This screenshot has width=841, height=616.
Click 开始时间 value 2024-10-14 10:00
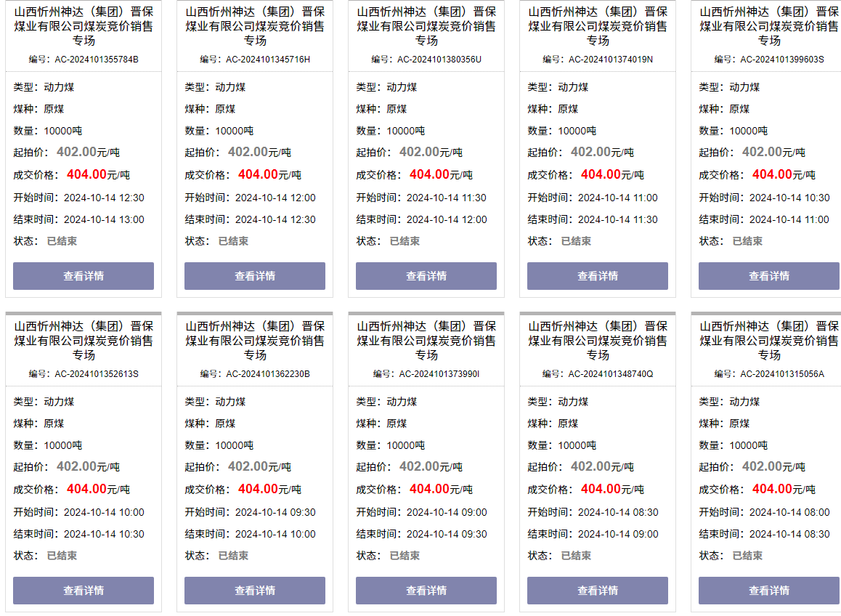[x=104, y=512]
